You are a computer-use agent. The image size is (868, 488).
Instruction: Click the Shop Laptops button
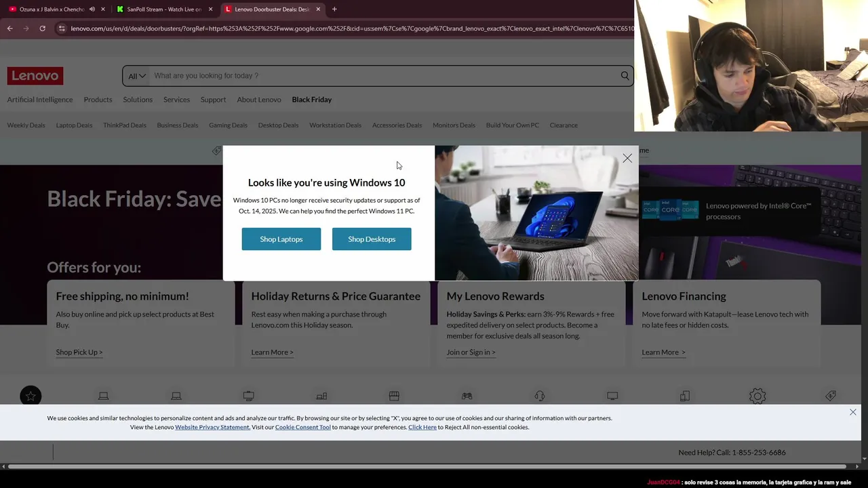[281, 239]
